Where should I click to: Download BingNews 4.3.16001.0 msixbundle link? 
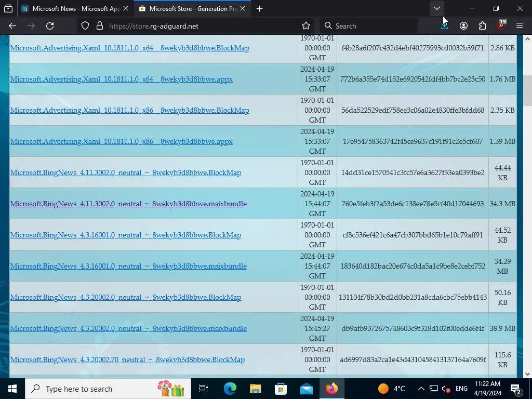pyautogui.click(x=128, y=267)
